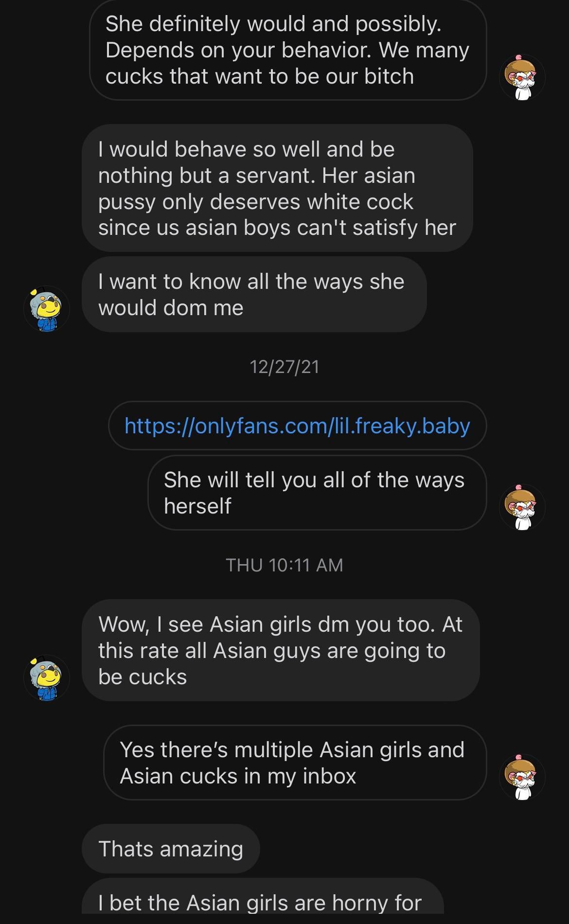Select the 'I would behave so well' message bubble

click(277, 188)
